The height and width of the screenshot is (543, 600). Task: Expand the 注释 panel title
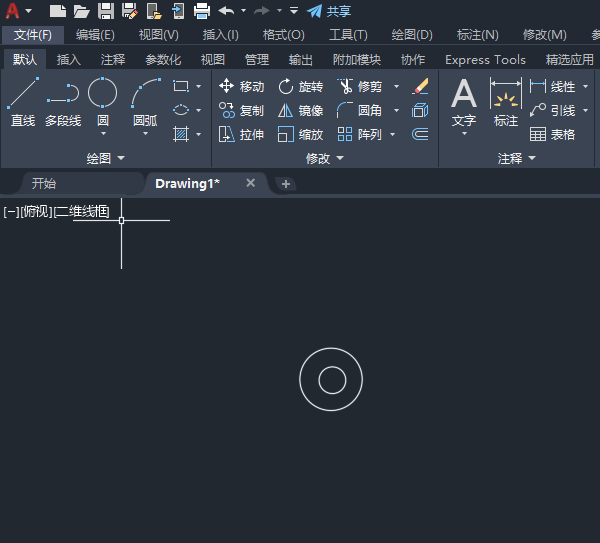tap(517, 158)
